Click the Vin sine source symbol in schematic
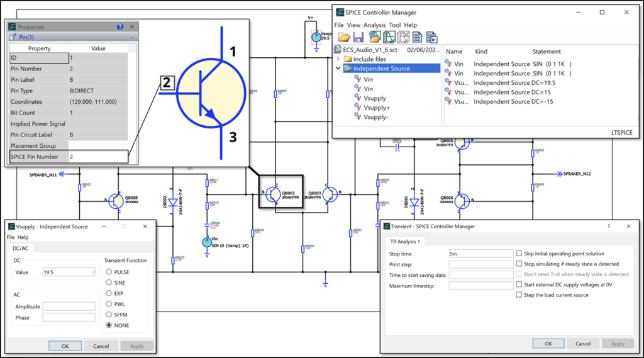This screenshot has width=644, height=358. (x=207, y=242)
